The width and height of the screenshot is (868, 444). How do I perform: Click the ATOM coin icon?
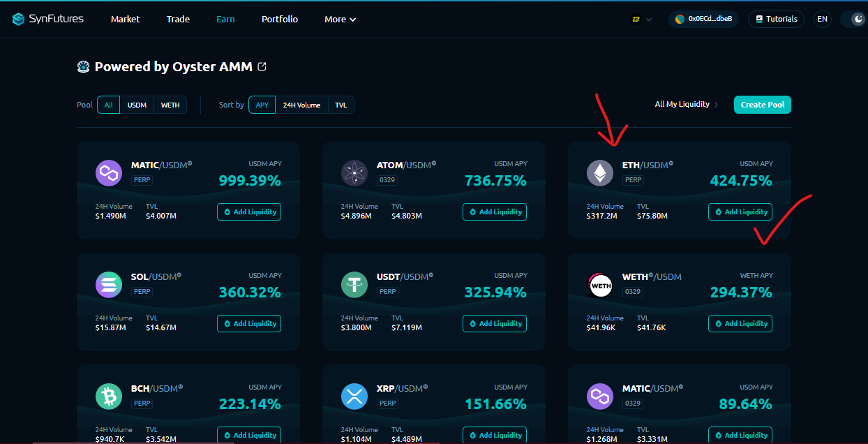click(354, 173)
